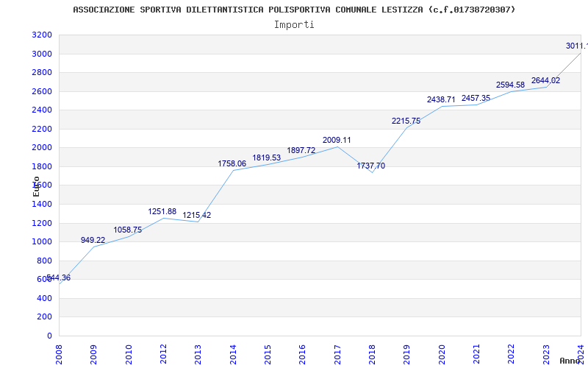Click the y-axis value 400
This screenshot has height=368, width=588.
(45, 298)
